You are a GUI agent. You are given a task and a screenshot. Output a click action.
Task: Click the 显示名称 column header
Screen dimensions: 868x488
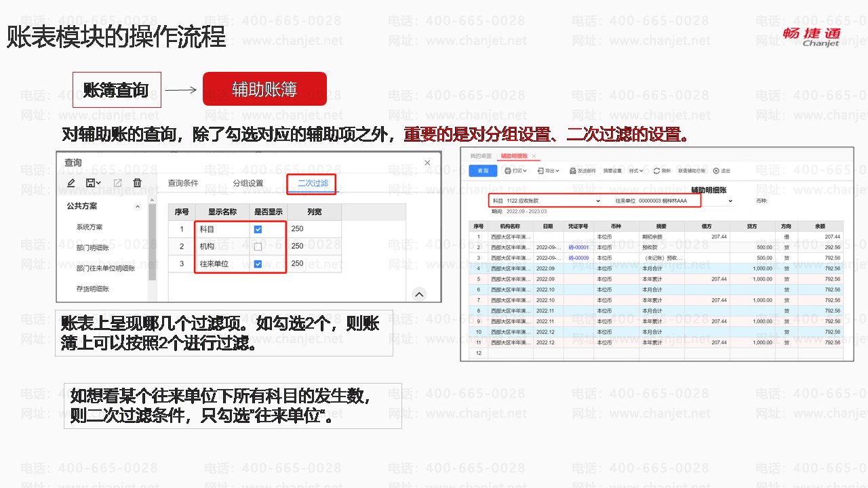click(222, 212)
